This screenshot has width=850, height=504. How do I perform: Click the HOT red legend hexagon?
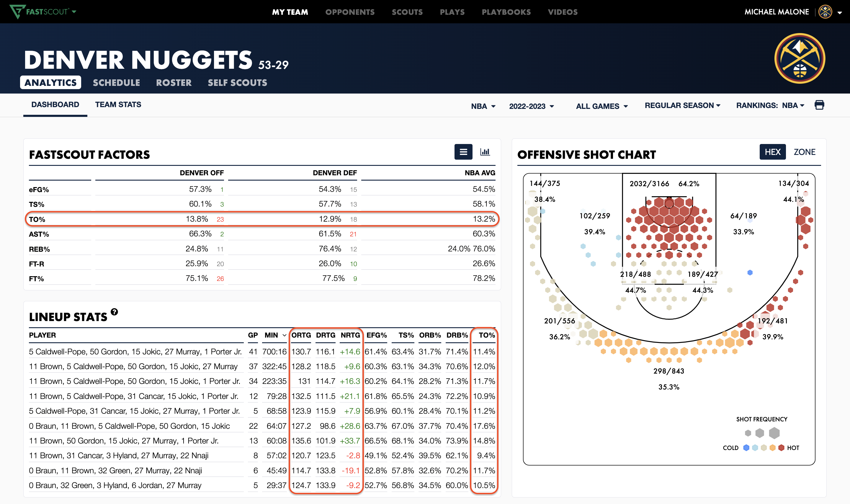[781, 448]
